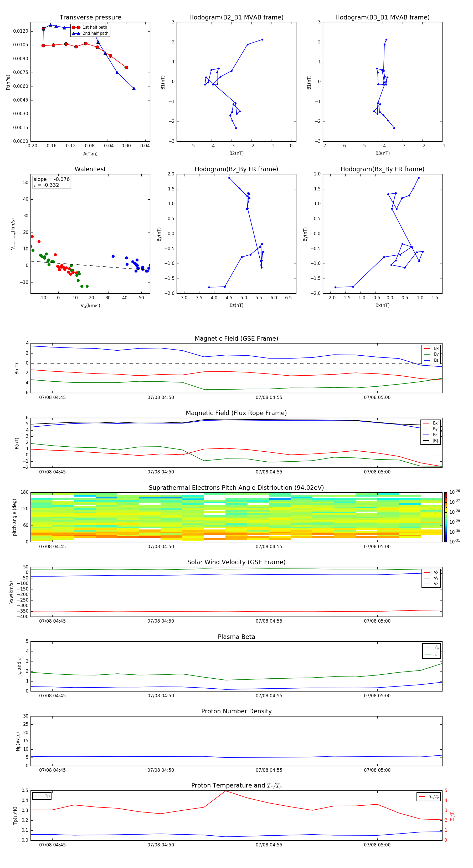Select the "Proton Number Density" title

tap(236, 711)
